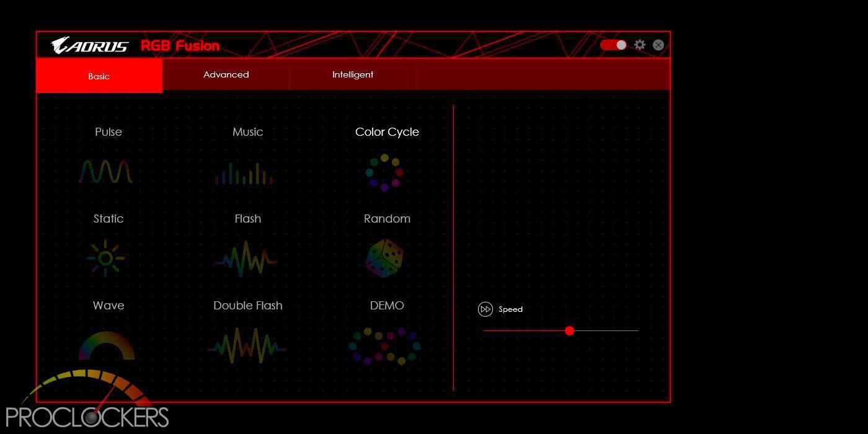The width and height of the screenshot is (868, 434).
Task: Click the Music label
Action: [247, 132]
